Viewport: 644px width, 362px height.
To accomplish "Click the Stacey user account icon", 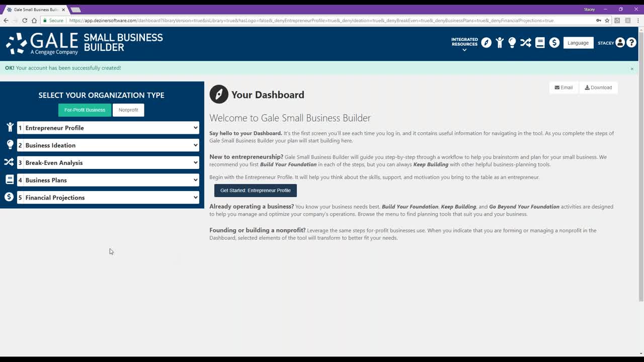I will coord(621,42).
